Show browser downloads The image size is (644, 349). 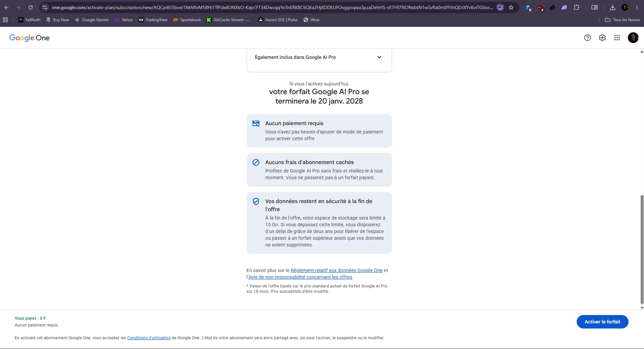click(613, 7)
